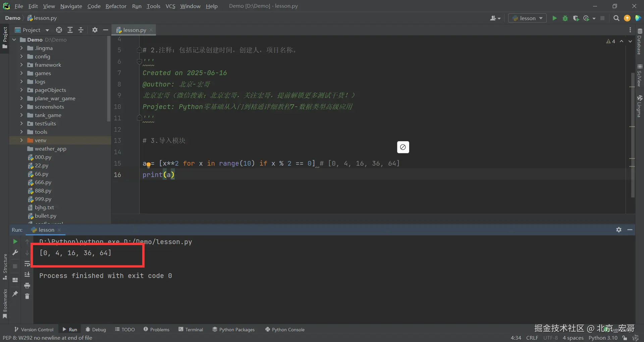The image size is (644, 342).
Task: Expand the pageObjects folder
Action: (21, 90)
